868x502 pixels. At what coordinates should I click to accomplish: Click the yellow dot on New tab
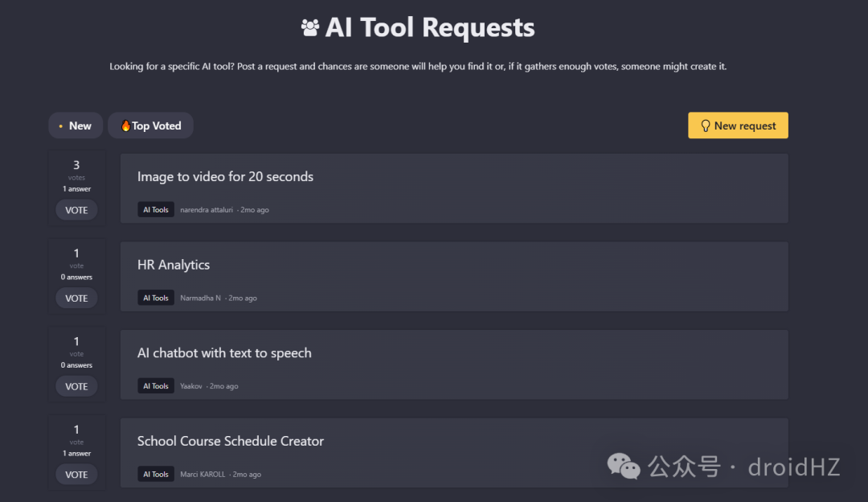[x=60, y=126]
